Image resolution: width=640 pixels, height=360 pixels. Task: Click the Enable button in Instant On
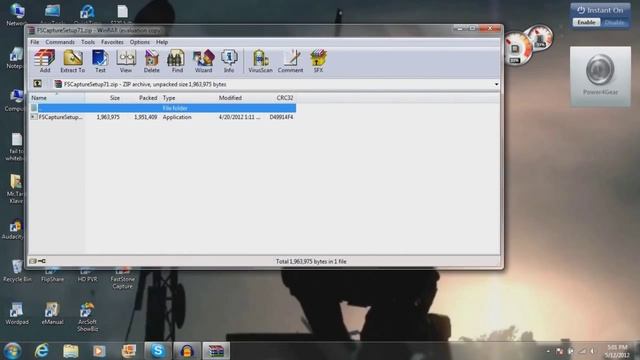586,22
